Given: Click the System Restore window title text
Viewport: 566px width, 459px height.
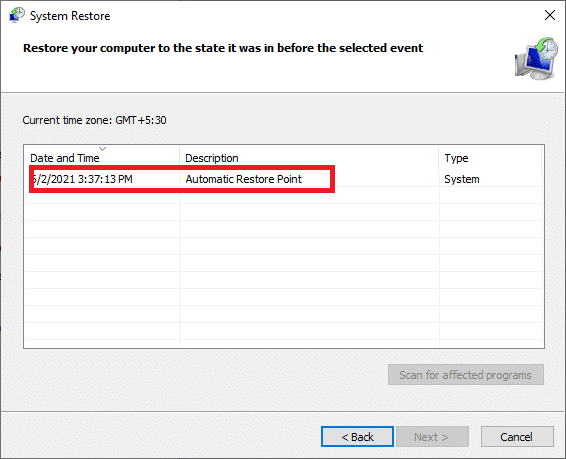Looking at the screenshot, I should tap(70, 16).
